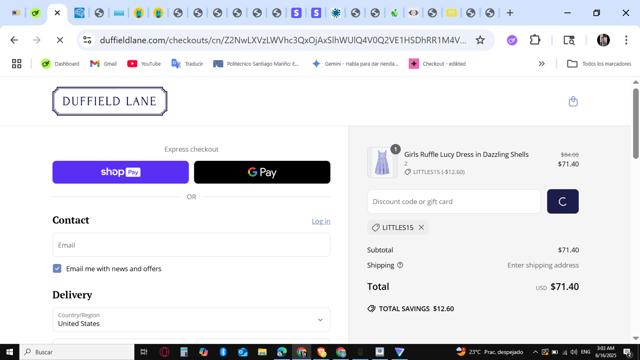Switch to the first purple S tab
The width and height of the screenshot is (640, 360).
click(296, 13)
